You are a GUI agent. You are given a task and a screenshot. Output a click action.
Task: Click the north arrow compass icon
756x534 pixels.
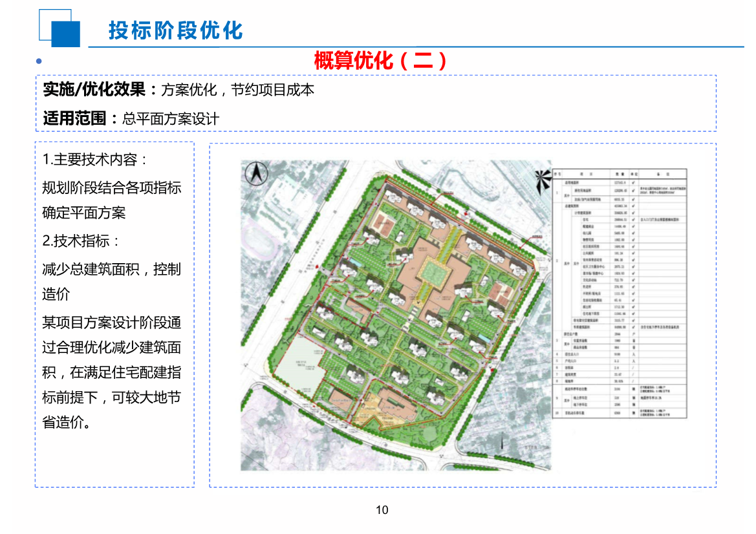tap(256, 173)
